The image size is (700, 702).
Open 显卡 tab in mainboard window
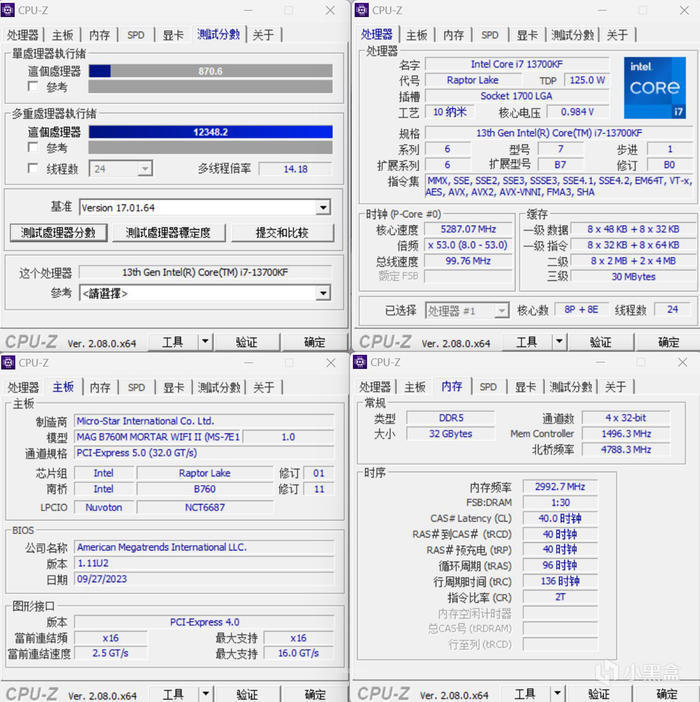coord(174,387)
